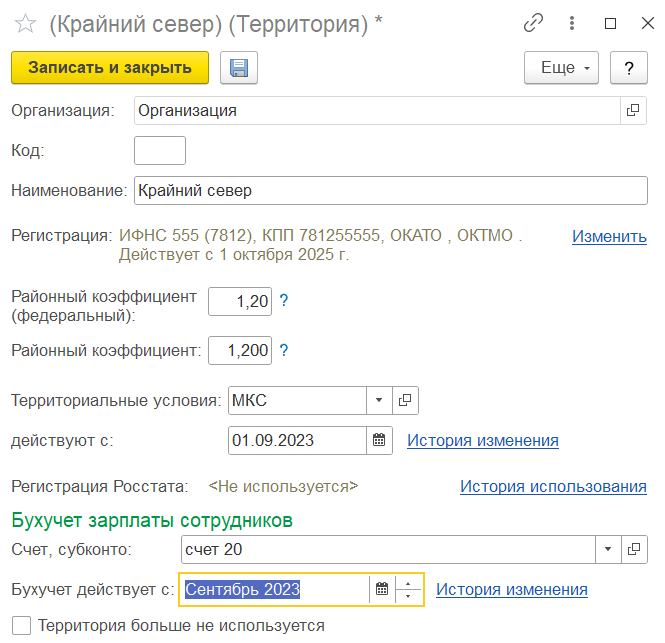This screenshot has width=665, height=643.
Task: Click the Изменить registration link
Action: click(609, 236)
